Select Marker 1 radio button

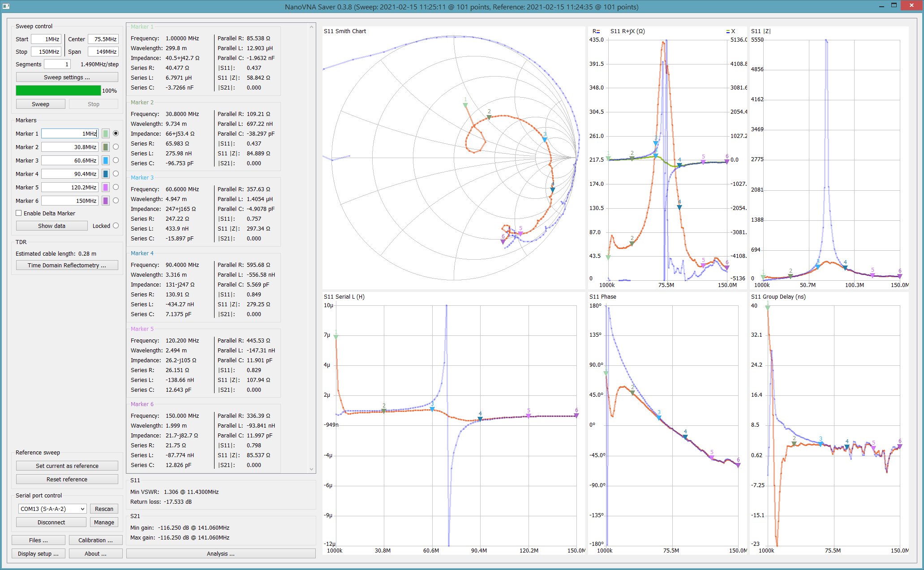116,133
